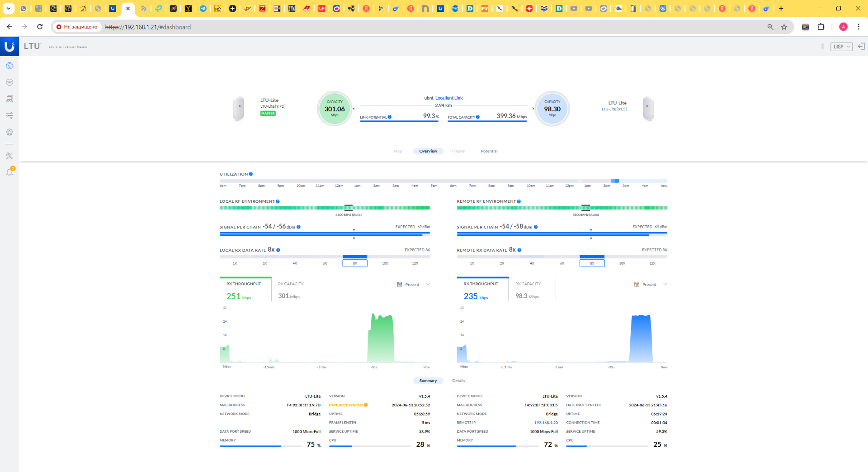Click the remote LTU-Lite device image

click(x=648, y=109)
